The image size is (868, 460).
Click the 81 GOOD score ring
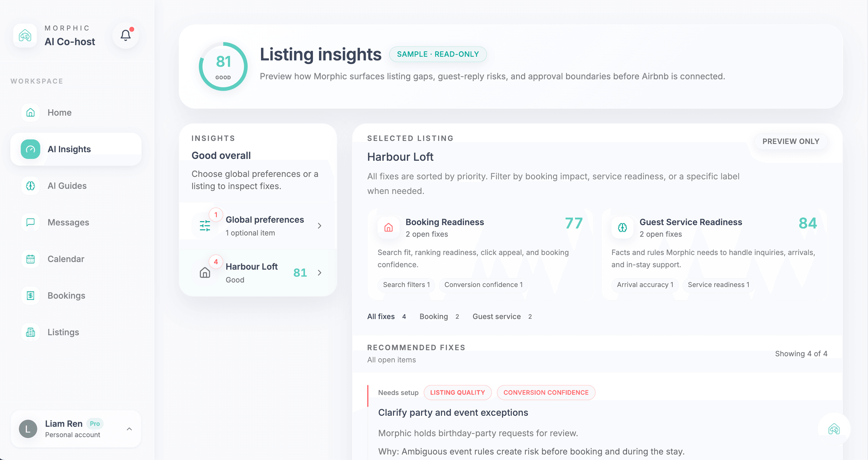pos(223,66)
